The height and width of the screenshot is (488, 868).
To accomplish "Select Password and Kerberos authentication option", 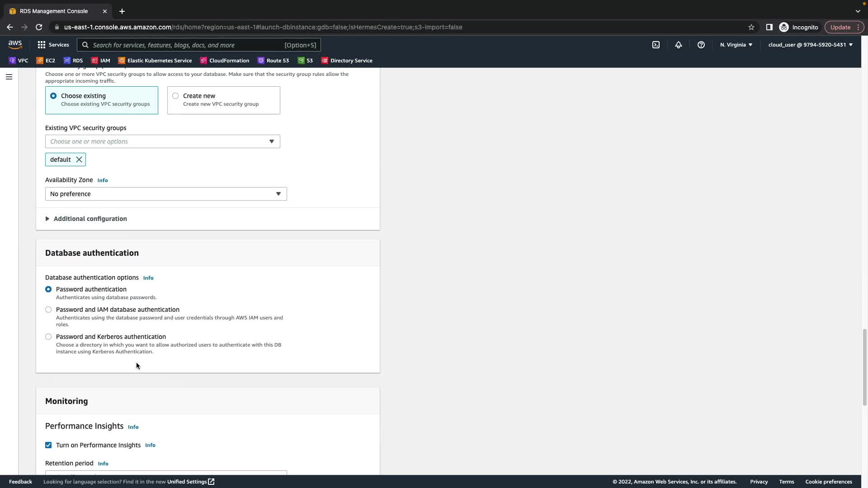I will [x=48, y=337].
